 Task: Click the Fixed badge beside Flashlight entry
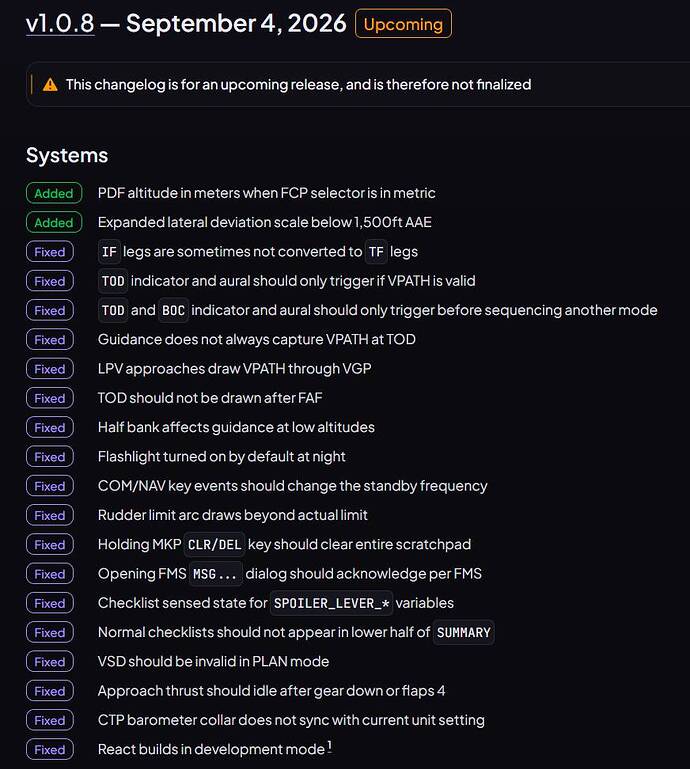[50, 457]
